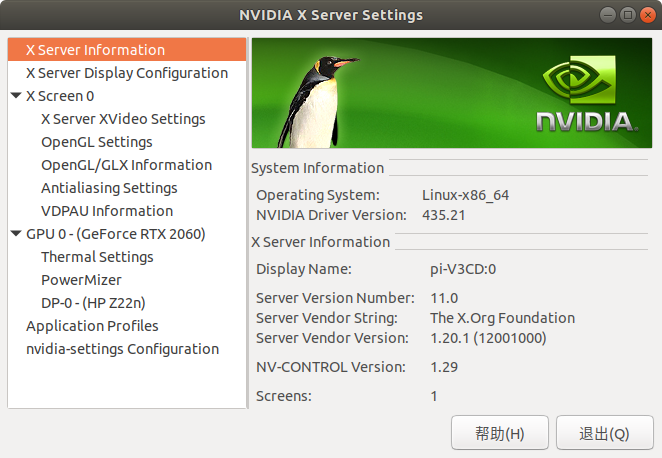Open OpenGL/GLX Information page

pyautogui.click(x=127, y=165)
